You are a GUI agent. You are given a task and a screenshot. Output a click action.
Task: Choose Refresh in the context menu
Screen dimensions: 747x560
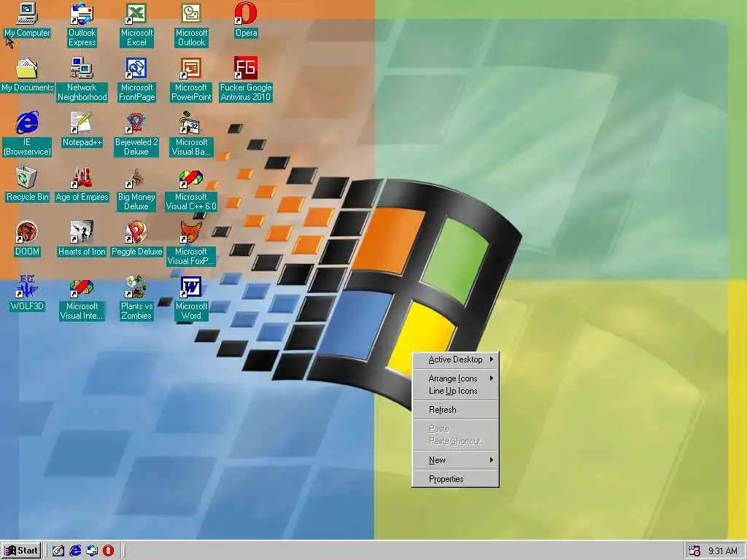[455, 410]
